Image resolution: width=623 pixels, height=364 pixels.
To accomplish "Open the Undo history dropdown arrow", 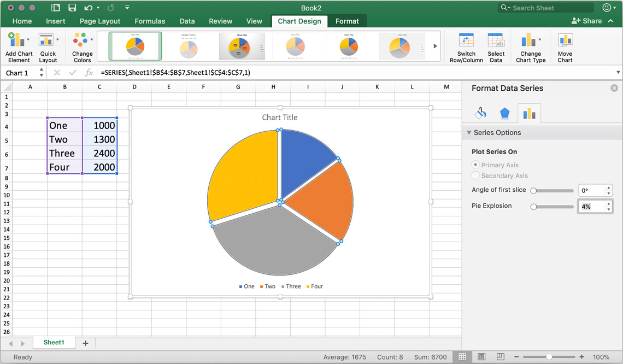I will [x=98, y=8].
